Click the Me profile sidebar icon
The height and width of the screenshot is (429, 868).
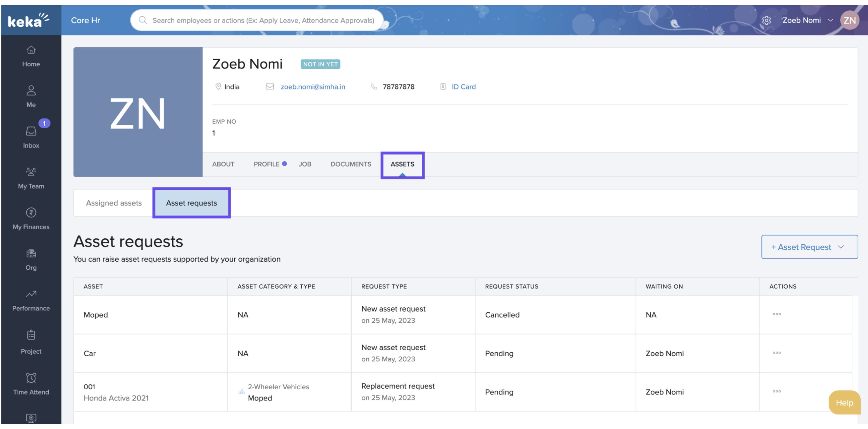pyautogui.click(x=31, y=96)
